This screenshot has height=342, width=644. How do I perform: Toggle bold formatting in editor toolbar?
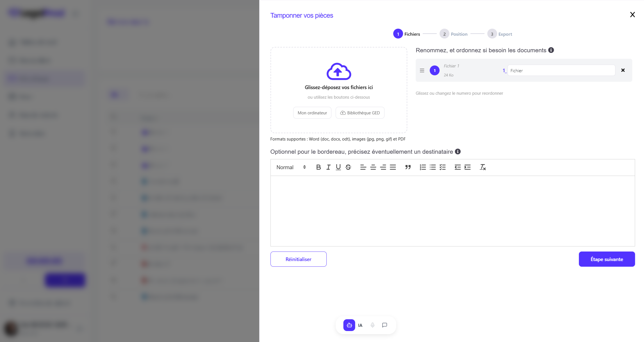pos(318,167)
